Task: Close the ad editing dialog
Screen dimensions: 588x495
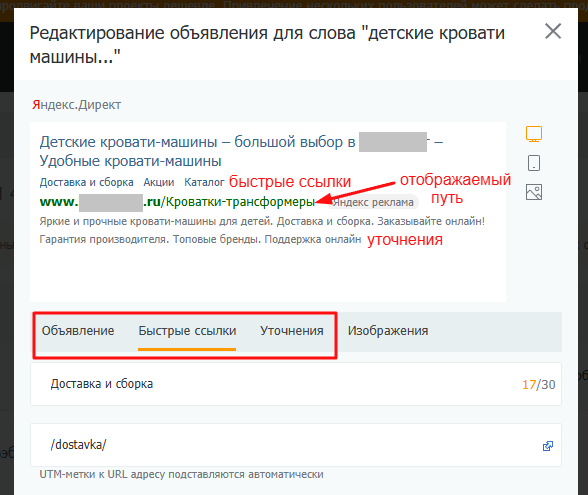Action: point(553,31)
